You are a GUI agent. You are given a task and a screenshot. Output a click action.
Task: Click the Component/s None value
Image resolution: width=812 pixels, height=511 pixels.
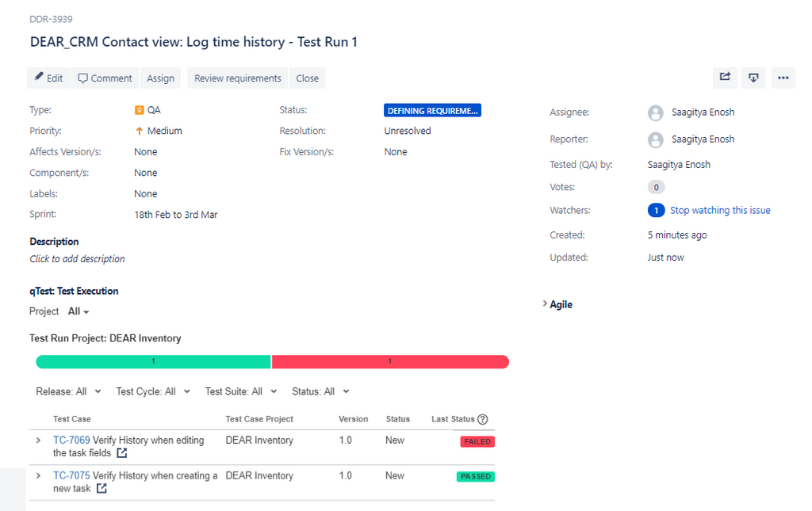pyautogui.click(x=146, y=173)
